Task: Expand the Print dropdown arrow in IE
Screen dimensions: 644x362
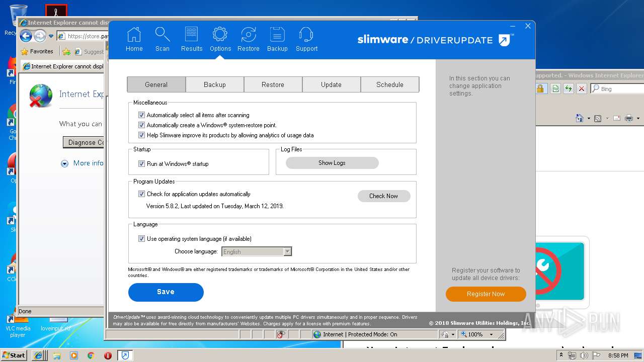Action: pyautogui.click(x=637, y=119)
